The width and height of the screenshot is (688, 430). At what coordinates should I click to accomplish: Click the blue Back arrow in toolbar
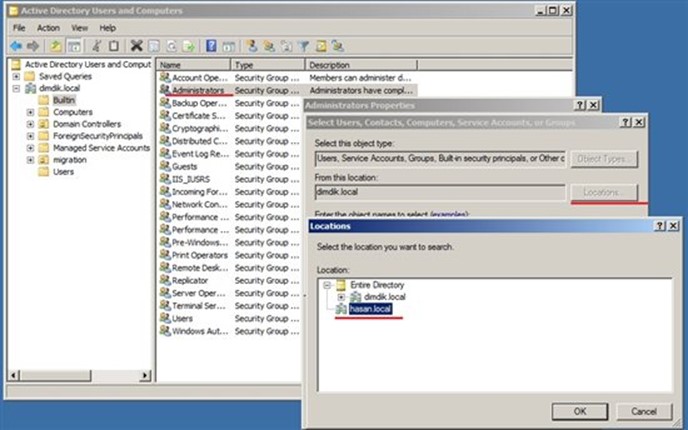pos(16,46)
